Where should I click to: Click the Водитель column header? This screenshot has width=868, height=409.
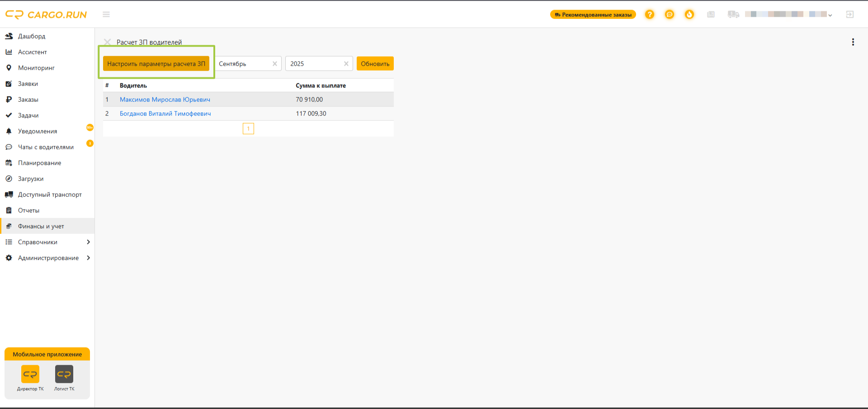click(x=133, y=86)
